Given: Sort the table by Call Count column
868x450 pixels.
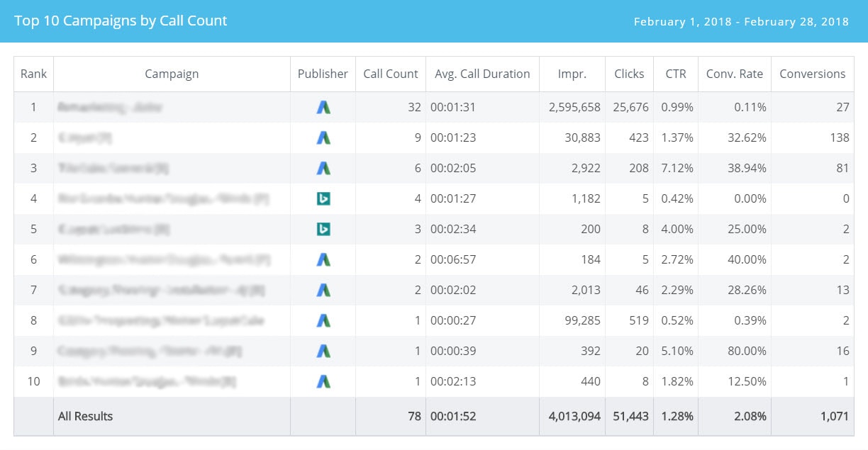Looking at the screenshot, I should pyautogui.click(x=391, y=74).
